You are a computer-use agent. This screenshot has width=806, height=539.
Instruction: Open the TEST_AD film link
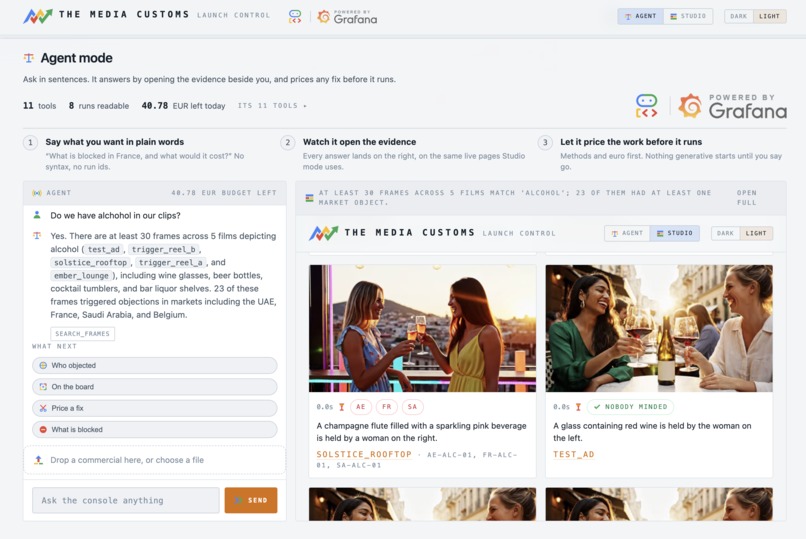(x=574, y=454)
